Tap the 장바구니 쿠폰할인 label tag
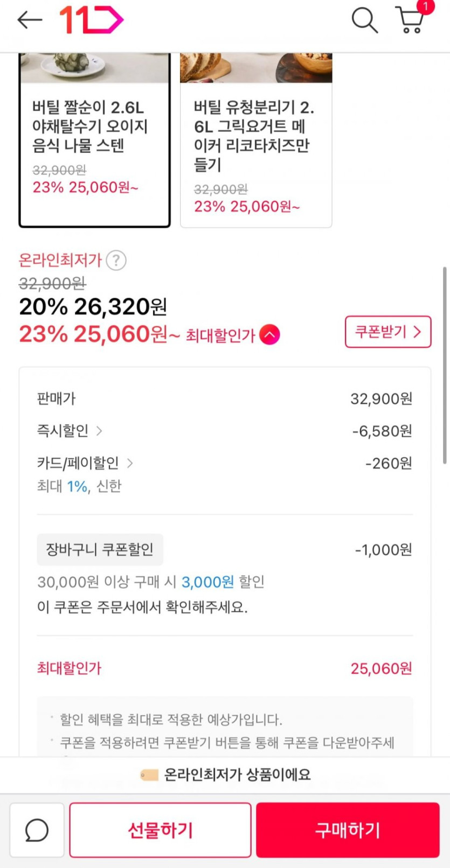This screenshot has height=868, width=450. 100,550
